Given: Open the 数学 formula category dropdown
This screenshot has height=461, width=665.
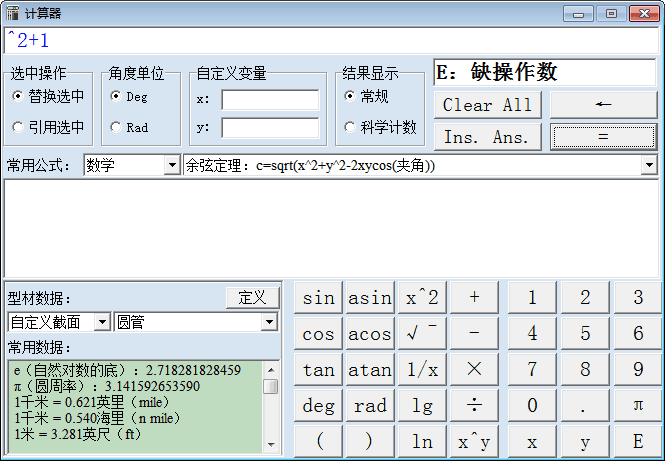Looking at the screenshot, I should [x=171, y=165].
